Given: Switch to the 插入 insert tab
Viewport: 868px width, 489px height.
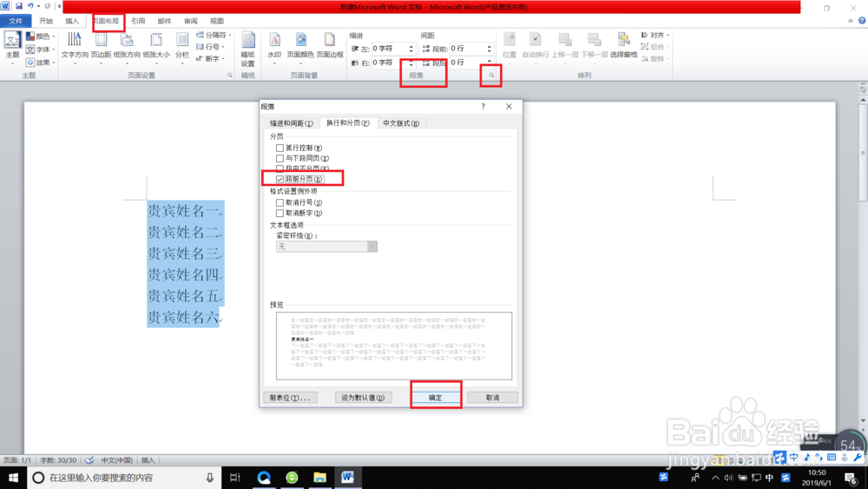Looking at the screenshot, I should point(72,21).
